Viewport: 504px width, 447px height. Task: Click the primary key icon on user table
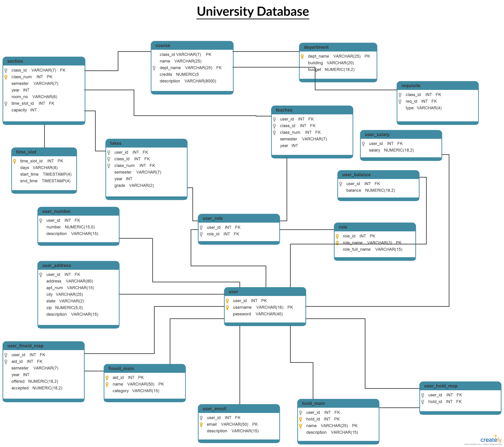point(228,301)
